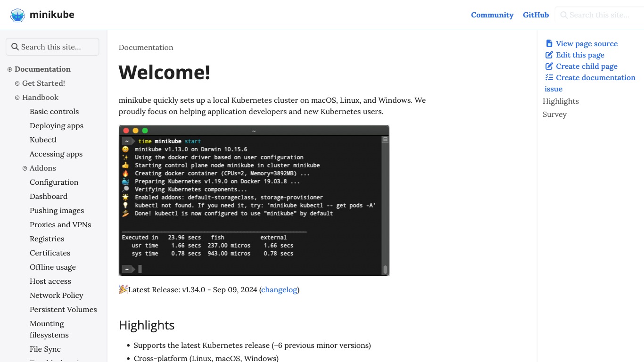Open Create child page link
This screenshot has height=362, width=644.
point(586,66)
